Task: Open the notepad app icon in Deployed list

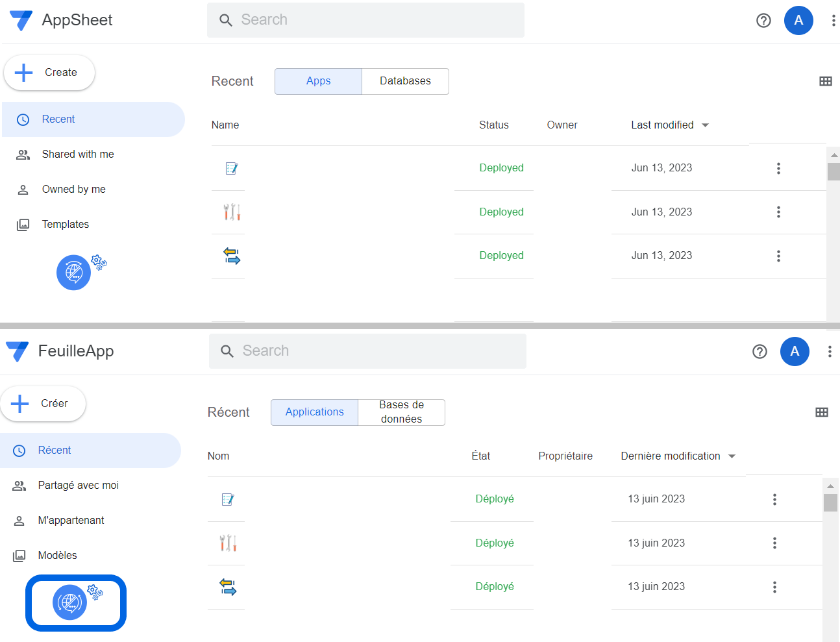Action: [232, 168]
